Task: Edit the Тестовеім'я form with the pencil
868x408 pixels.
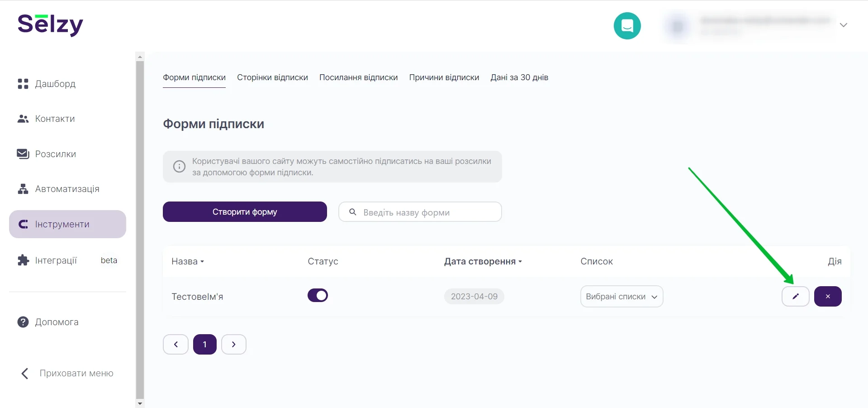Action: pos(796,297)
